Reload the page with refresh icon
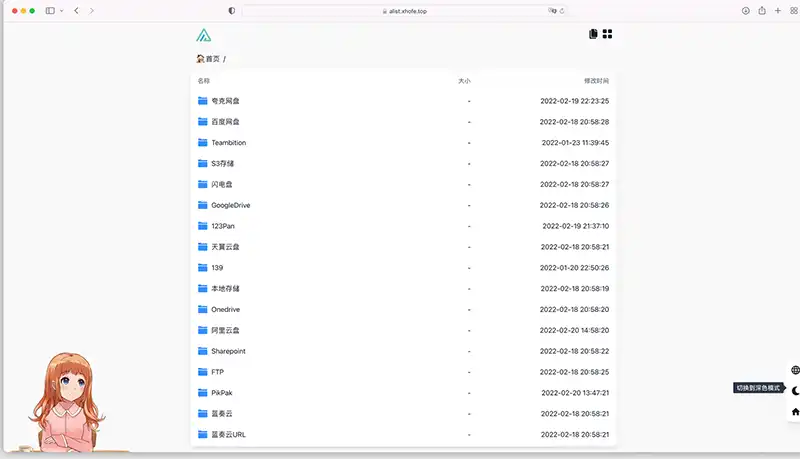 point(562,11)
